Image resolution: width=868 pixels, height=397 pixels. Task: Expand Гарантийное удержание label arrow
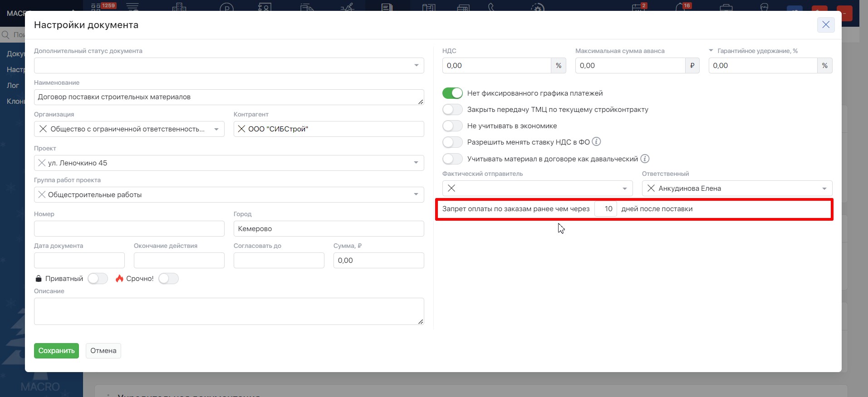pyautogui.click(x=711, y=51)
